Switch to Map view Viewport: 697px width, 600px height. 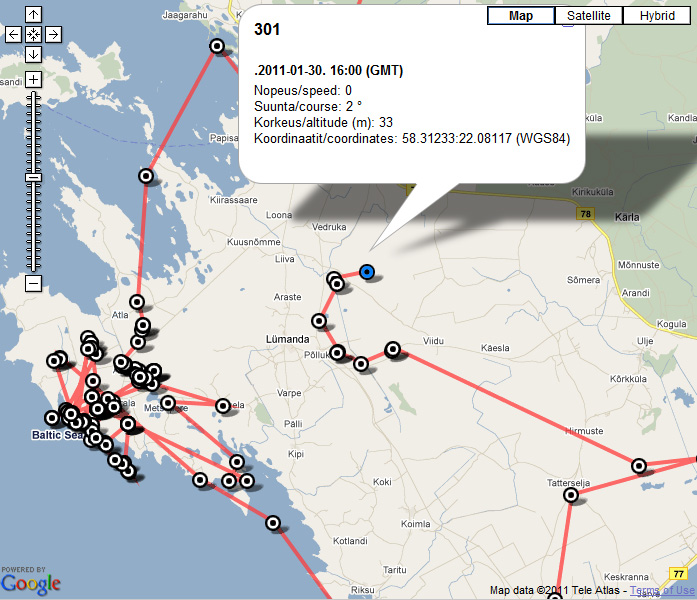[520, 16]
